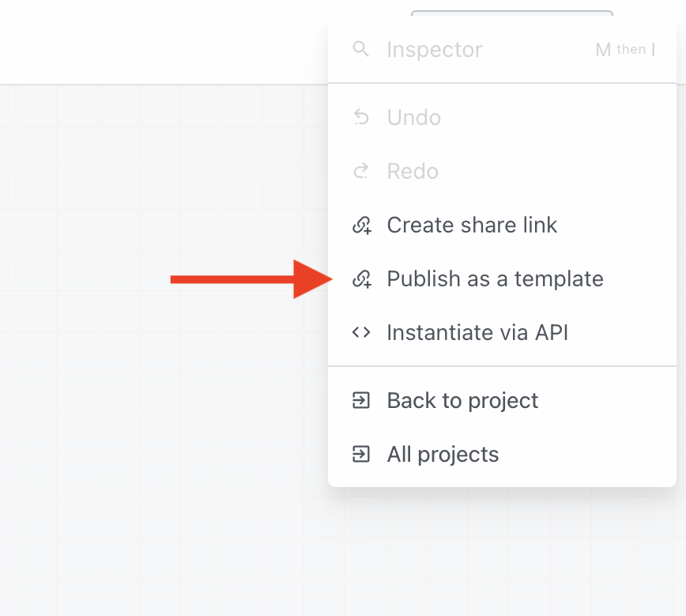Go to All projects
Viewport: 686px width, 616px height.
pos(443,454)
